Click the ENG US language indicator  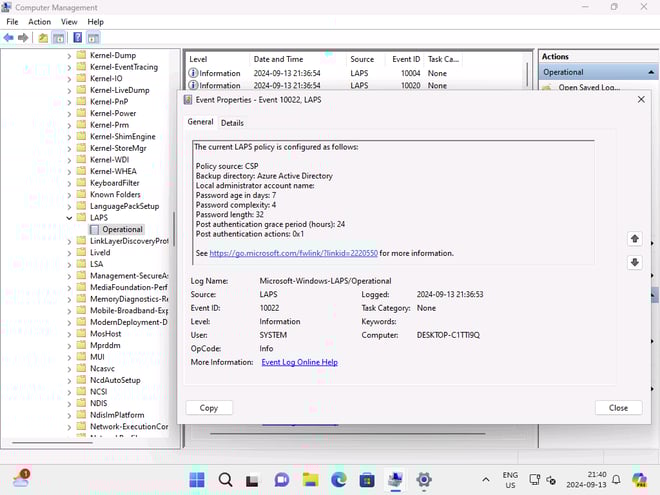pos(510,480)
